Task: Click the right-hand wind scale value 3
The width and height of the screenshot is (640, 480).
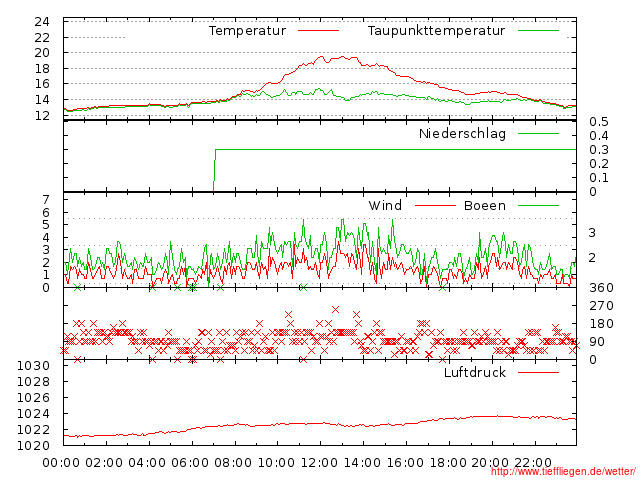Action: tap(592, 233)
